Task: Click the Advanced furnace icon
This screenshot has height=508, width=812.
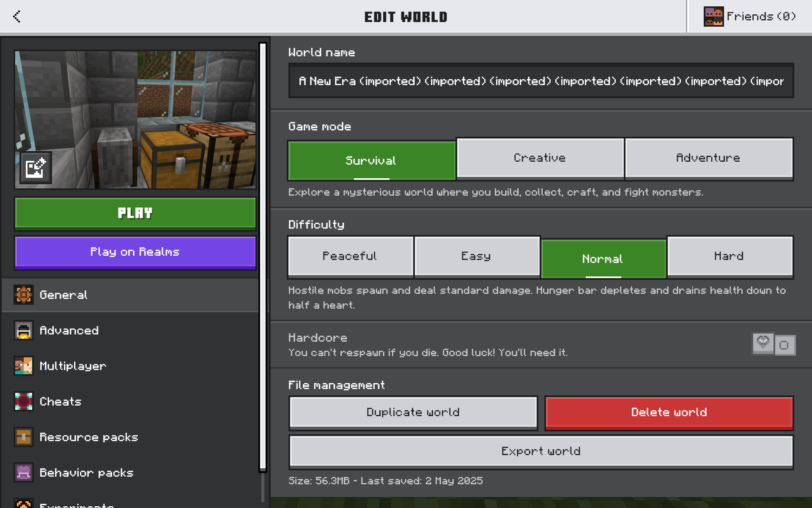Action: 24,330
